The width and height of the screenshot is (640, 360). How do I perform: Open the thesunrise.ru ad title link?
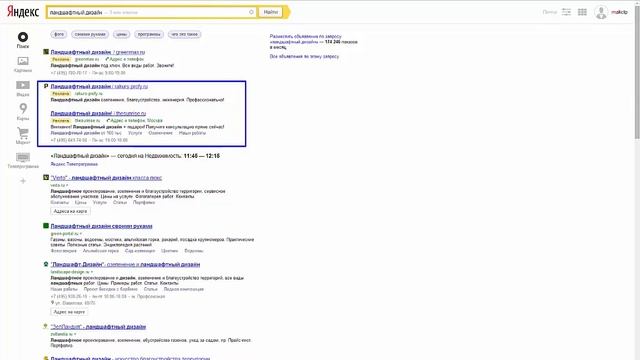[x=98, y=113]
